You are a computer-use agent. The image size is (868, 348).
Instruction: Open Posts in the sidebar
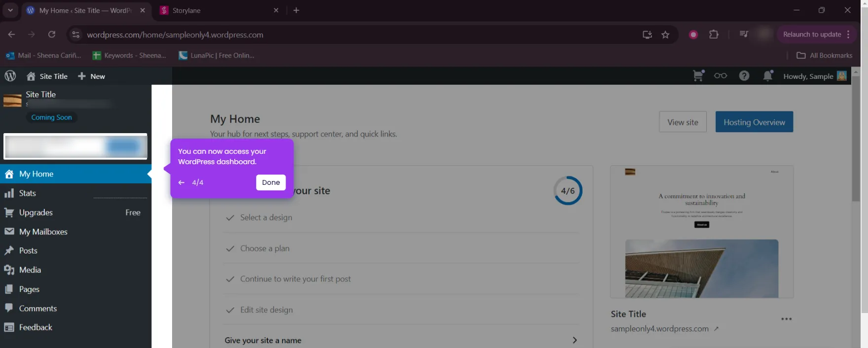click(x=75, y=250)
